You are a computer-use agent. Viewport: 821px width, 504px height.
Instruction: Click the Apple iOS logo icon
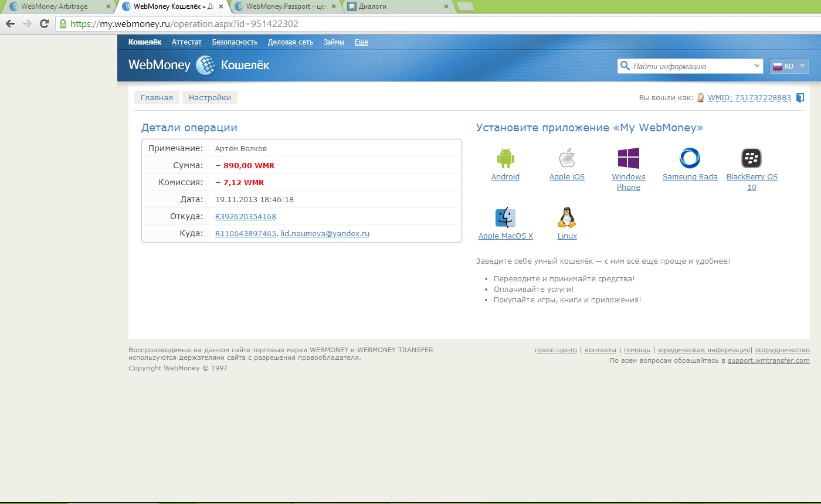(566, 158)
